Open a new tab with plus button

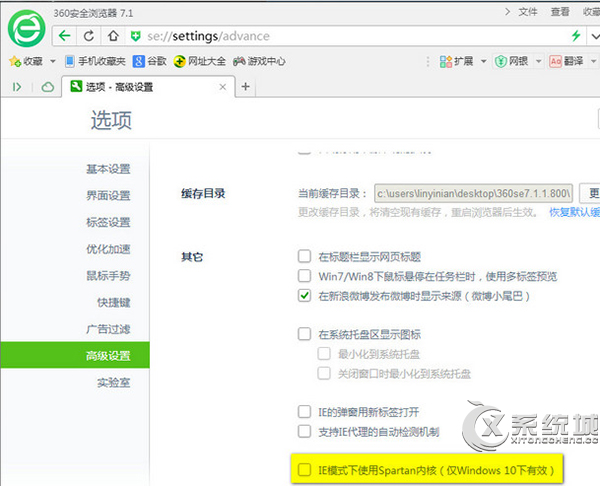pos(246,87)
